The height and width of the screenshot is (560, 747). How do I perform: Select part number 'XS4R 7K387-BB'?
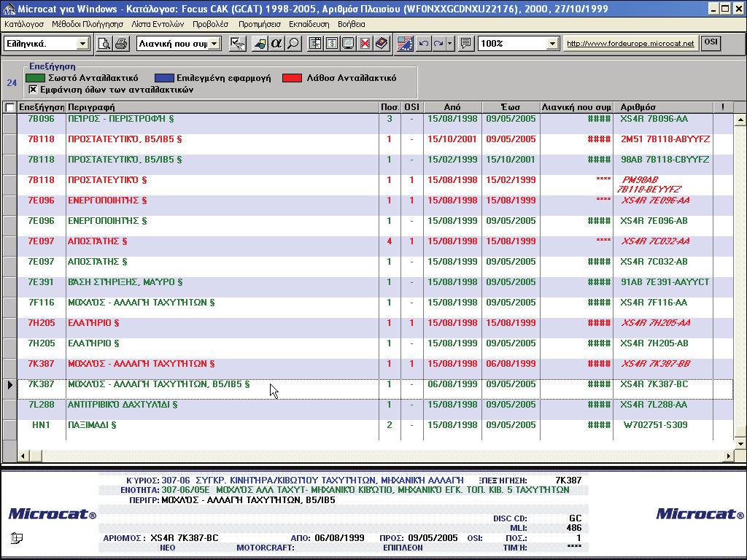click(x=655, y=364)
